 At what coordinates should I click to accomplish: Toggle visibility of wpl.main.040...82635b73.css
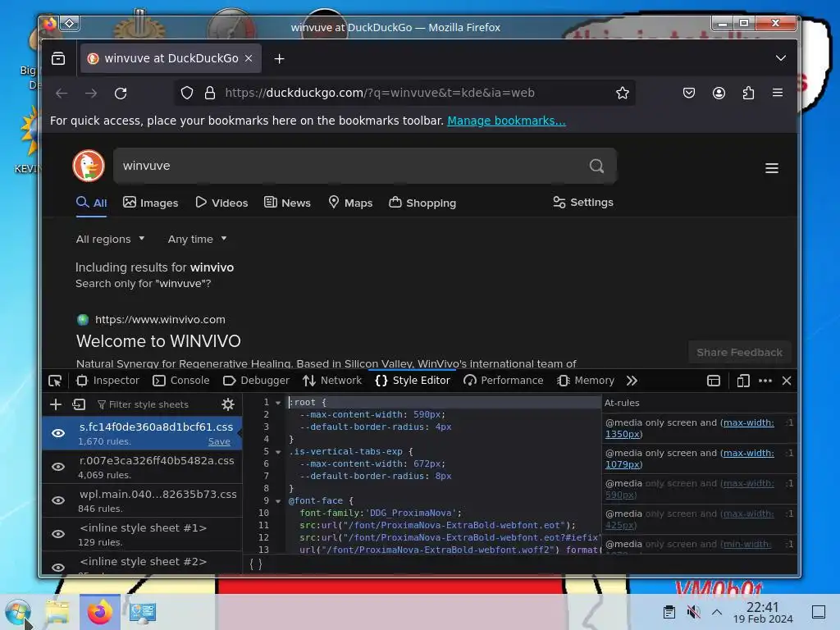(x=58, y=500)
